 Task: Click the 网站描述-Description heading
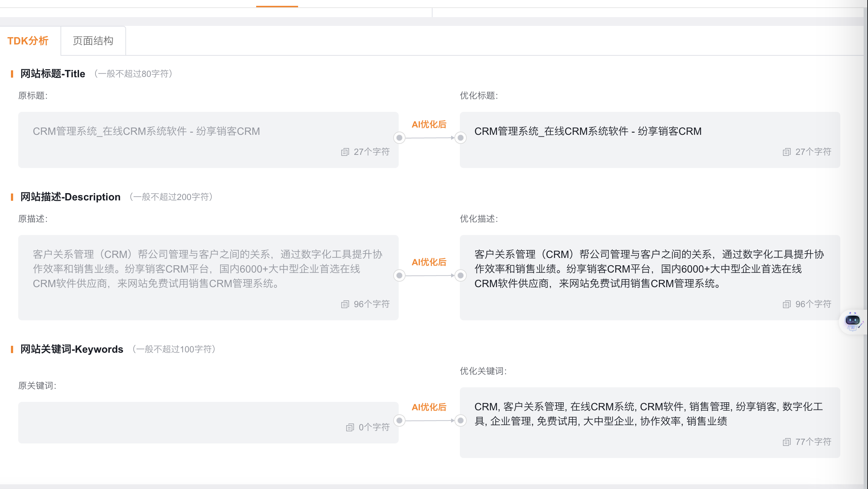70,197
